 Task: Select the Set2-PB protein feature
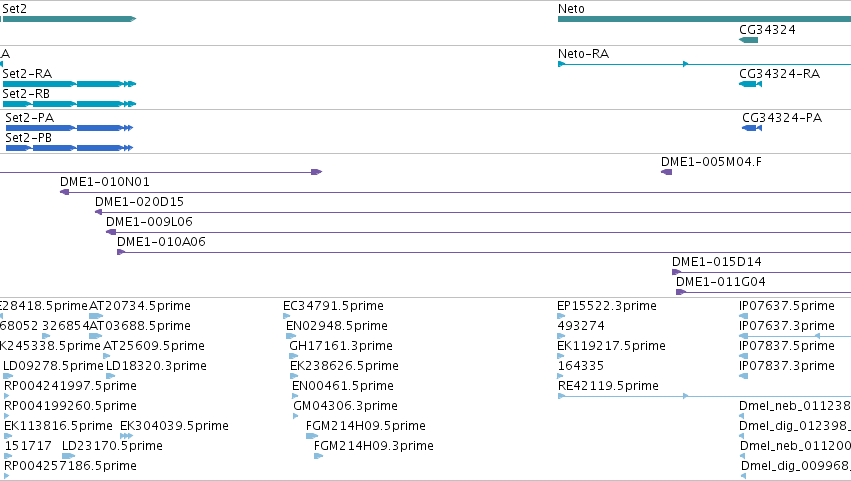pyautogui.click(x=69, y=148)
